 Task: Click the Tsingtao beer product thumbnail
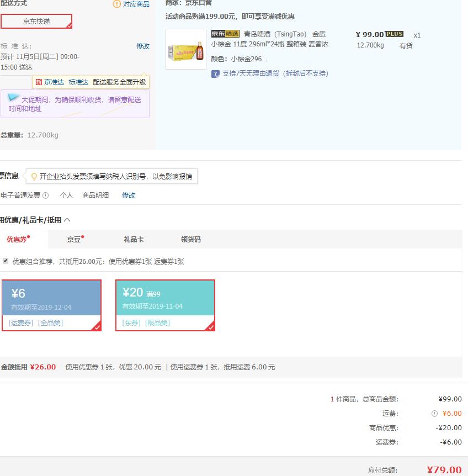tap(186, 49)
